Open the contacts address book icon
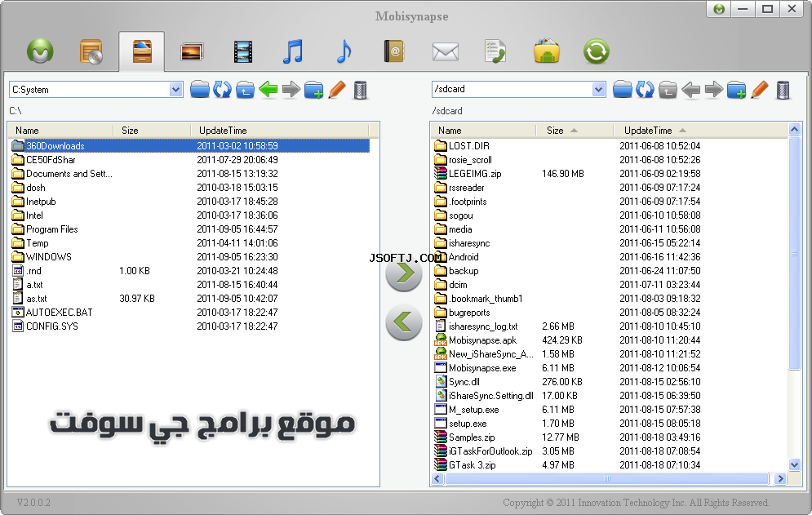Viewport: 812px width, 515px height. pos(393,51)
